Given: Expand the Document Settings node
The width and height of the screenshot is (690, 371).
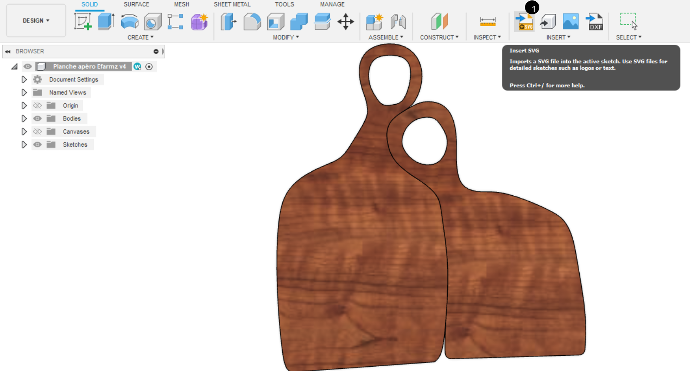Looking at the screenshot, I should pos(25,80).
